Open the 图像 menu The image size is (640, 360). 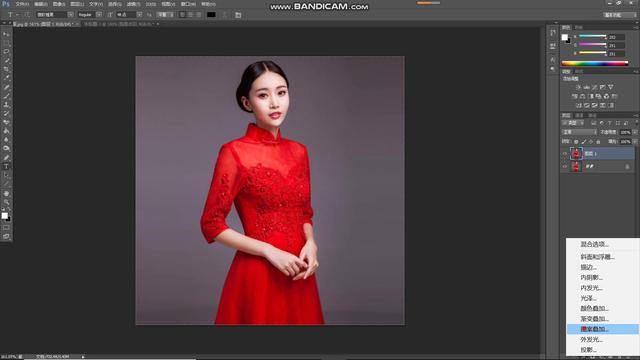pyautogui.click(x=59, y=4)
